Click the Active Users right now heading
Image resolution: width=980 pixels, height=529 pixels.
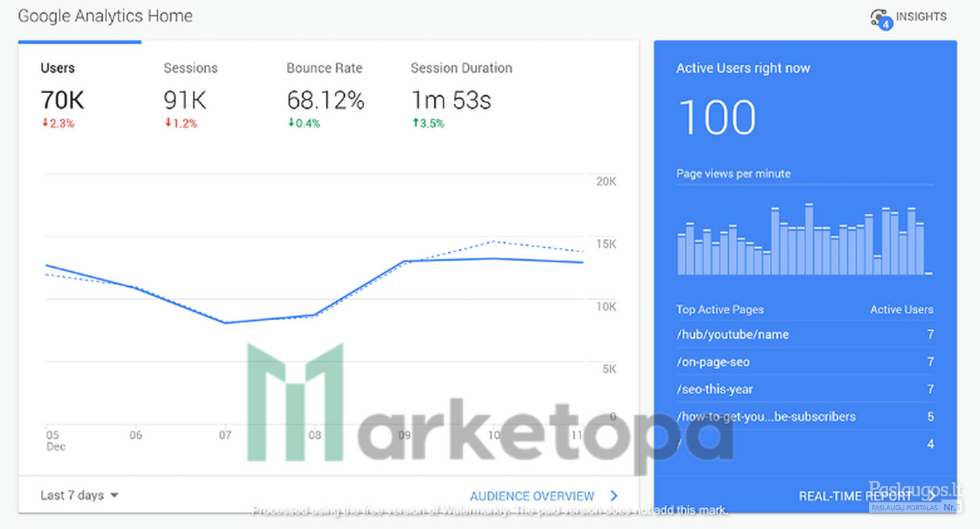coord(743,68)
